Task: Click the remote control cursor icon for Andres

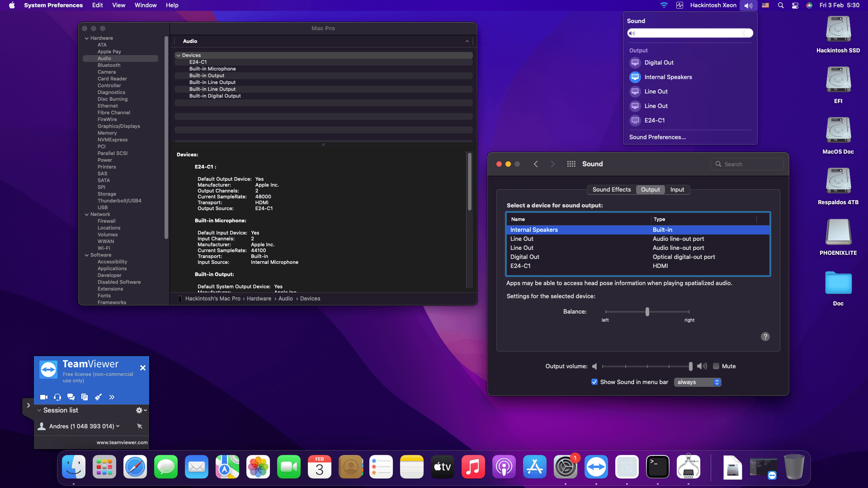Action: click(140, 426)
